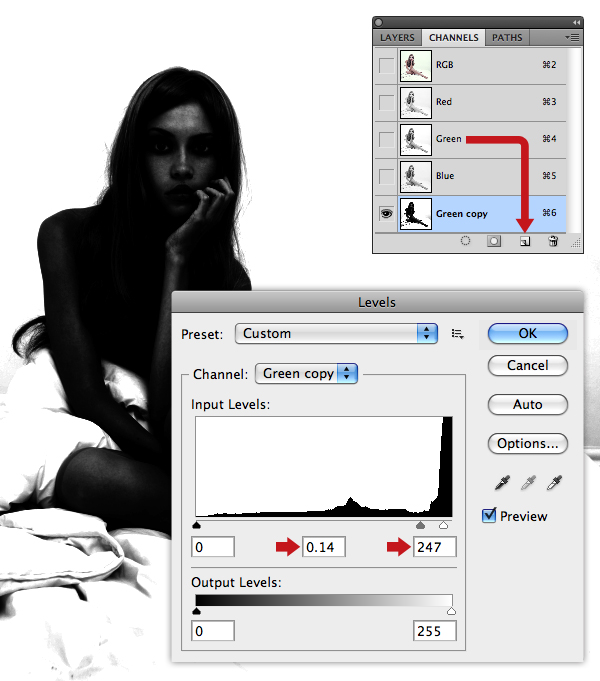Select the Green copy channel thumbnail
This screenshot has width=600, height=681.
click(416, 214)
